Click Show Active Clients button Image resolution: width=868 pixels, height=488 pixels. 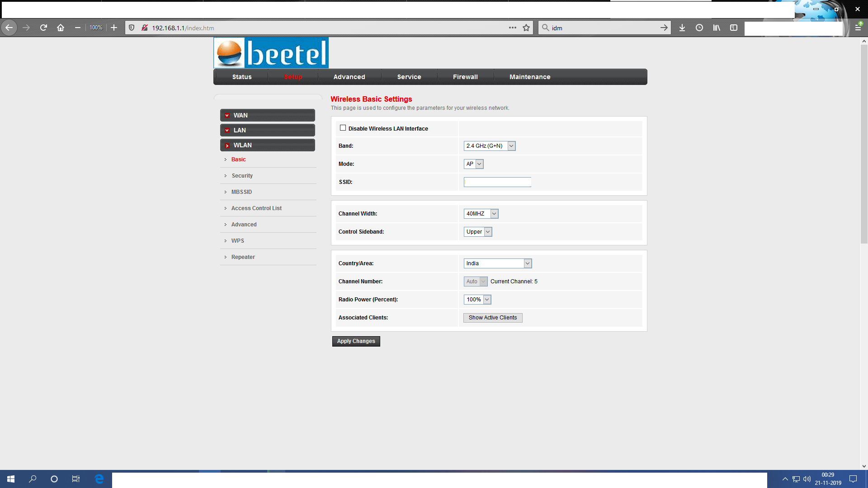492,318
